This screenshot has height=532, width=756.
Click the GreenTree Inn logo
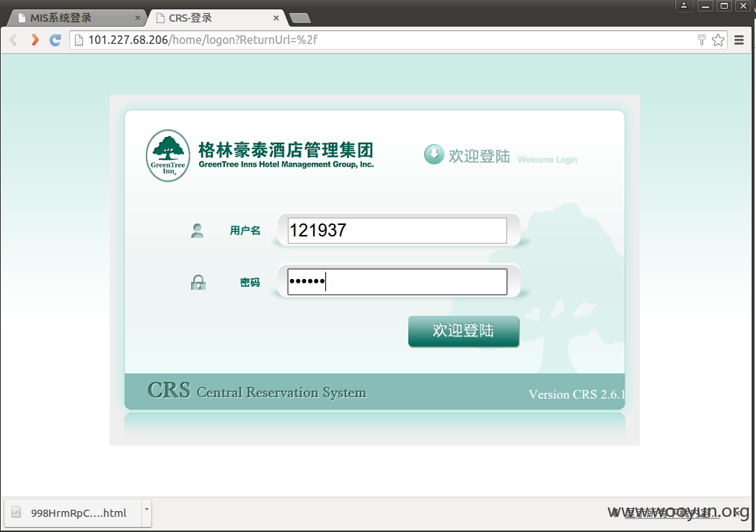(x=168, y=155)
